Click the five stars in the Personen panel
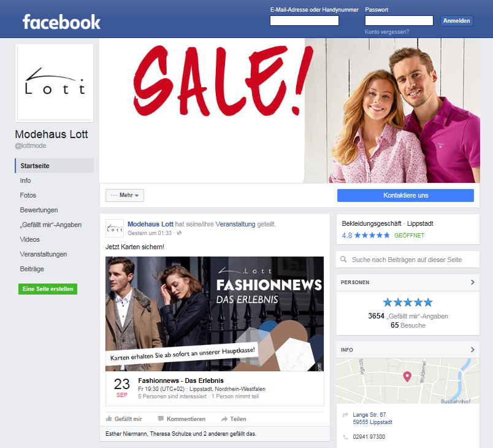Image resolution: width=493 pixels, height=448 pixels. pos(408,303)
